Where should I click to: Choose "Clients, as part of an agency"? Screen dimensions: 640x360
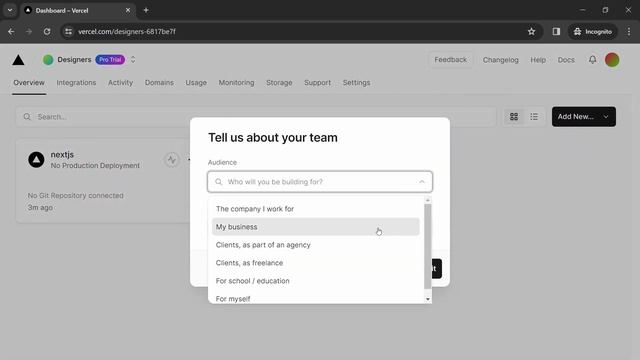pos(316,244)
